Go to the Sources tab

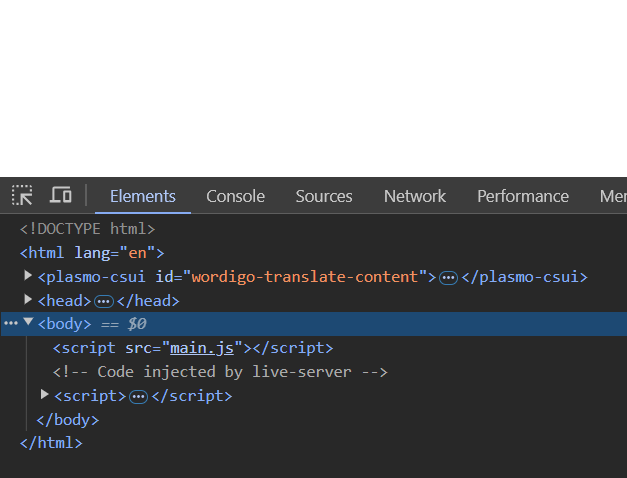(324, 196)
